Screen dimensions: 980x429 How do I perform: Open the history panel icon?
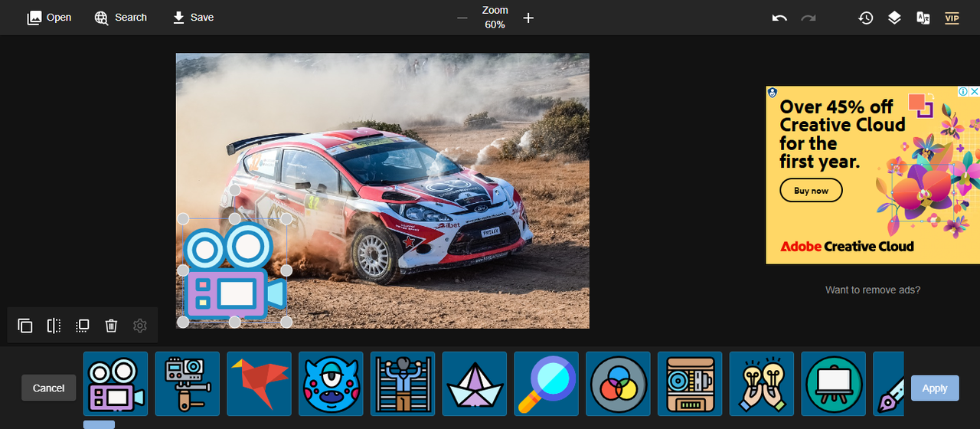click(866, 18)
